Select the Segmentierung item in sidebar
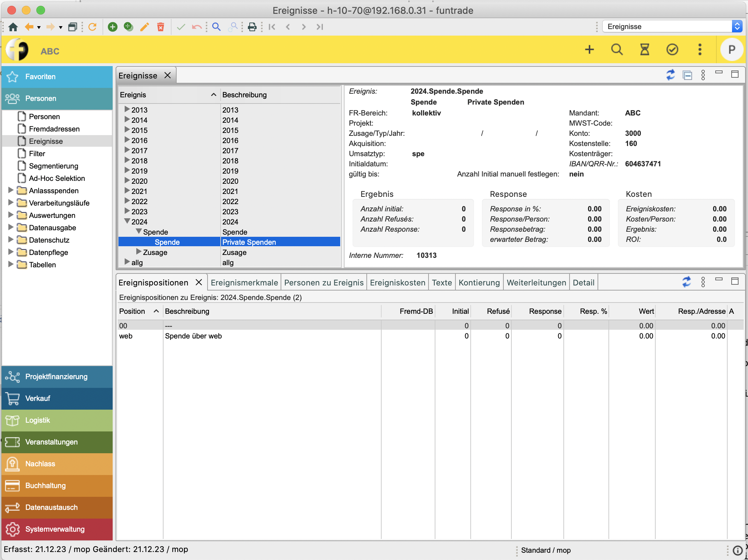The height and width of the screenshot is (560, 748). click(53, 166)
